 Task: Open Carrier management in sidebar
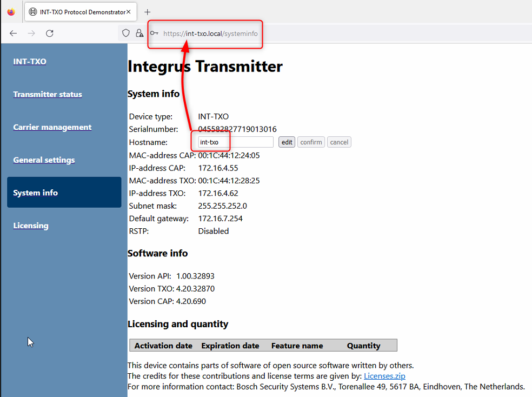52,128
